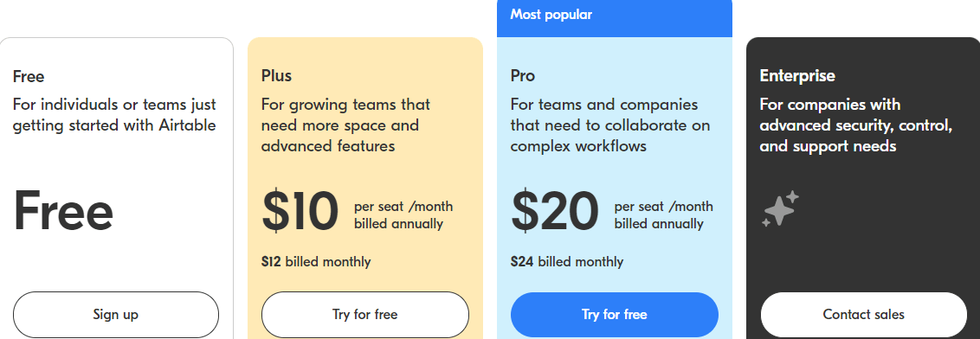Click the Plus description about growing teams
The height and width of the screenshot is (339, 980).
(x=345, y=125)
